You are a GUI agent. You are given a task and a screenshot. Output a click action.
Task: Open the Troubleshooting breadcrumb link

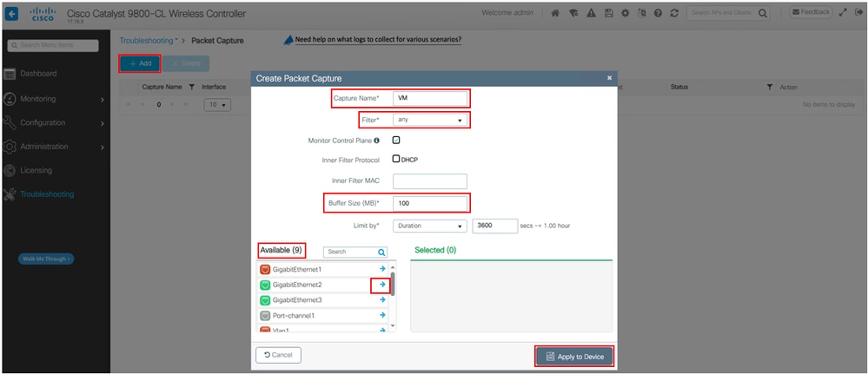(148, 41)
